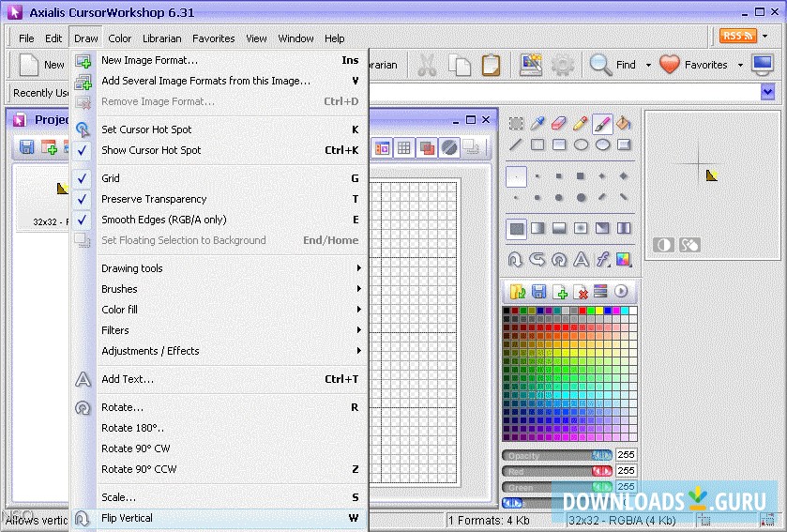Image resolution: width=787 pixels, height=532 pixels.
Task: Choose Add Text menu entry
Action: [x=219, y=379]
